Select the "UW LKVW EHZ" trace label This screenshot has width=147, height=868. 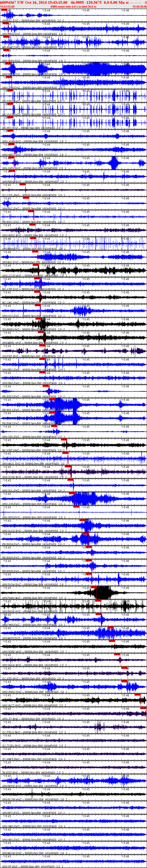(34, 141)
